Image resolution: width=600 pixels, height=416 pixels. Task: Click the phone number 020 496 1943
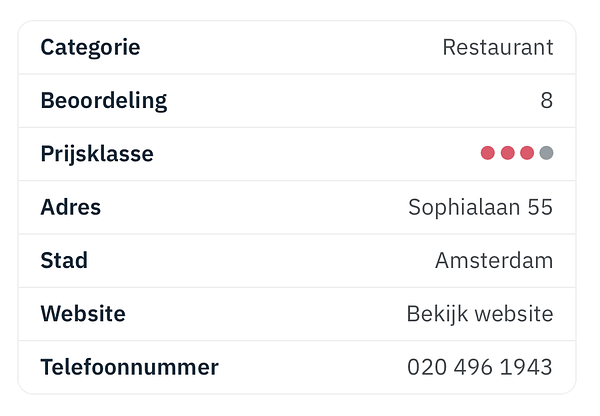coord(479,367)
